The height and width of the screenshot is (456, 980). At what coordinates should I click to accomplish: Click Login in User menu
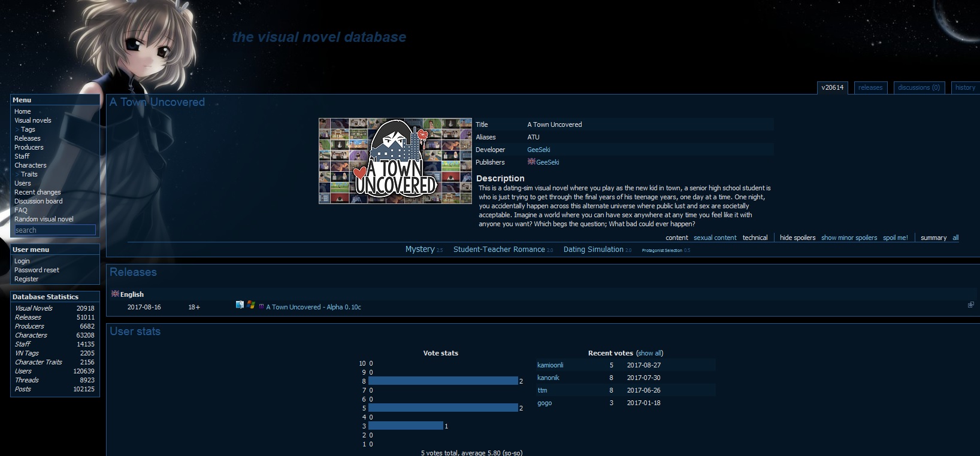point(22,261)
